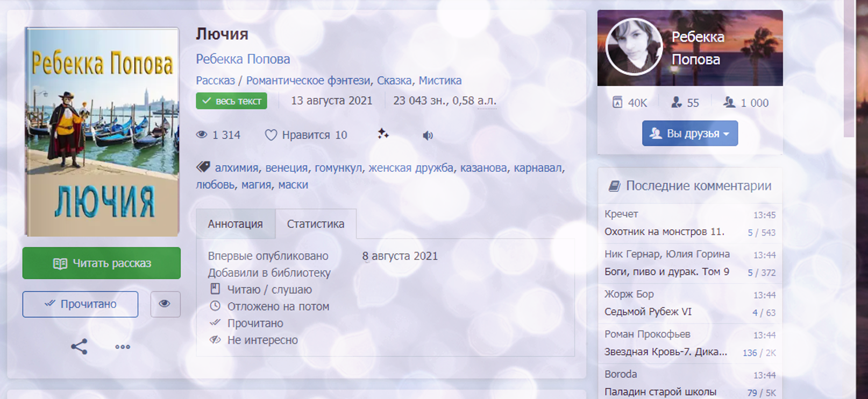Open Звездная Кровь-7. Дика... comment link
Screen dimensions: 868x399
tap(666, 352)
